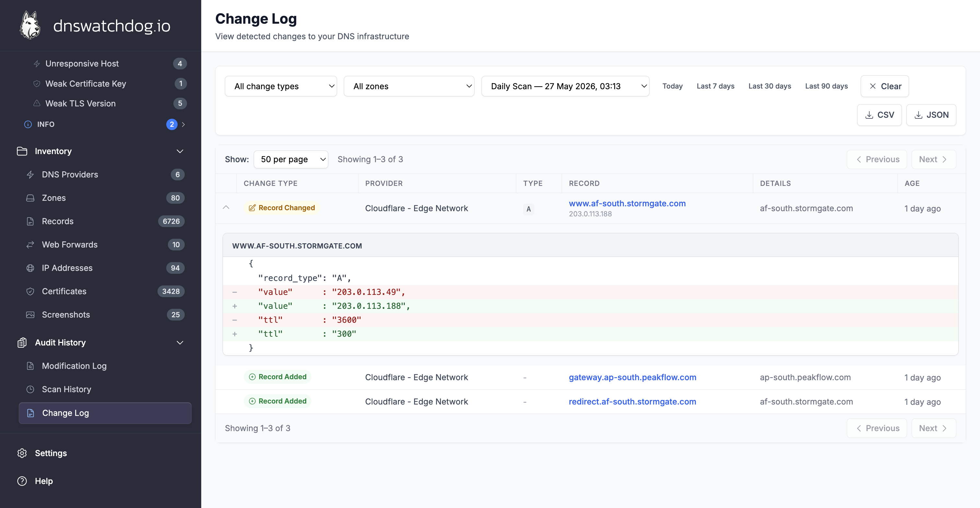The width and height of the screenshot is (980, 508).
Task: Click the Scan History clock icon
Action: (x=30, y=389)
